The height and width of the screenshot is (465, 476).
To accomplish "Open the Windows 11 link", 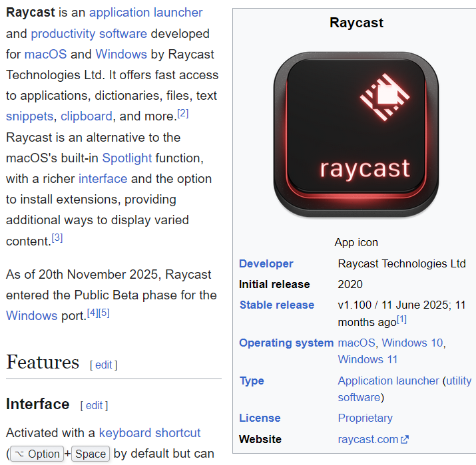I will coord(367,359).
